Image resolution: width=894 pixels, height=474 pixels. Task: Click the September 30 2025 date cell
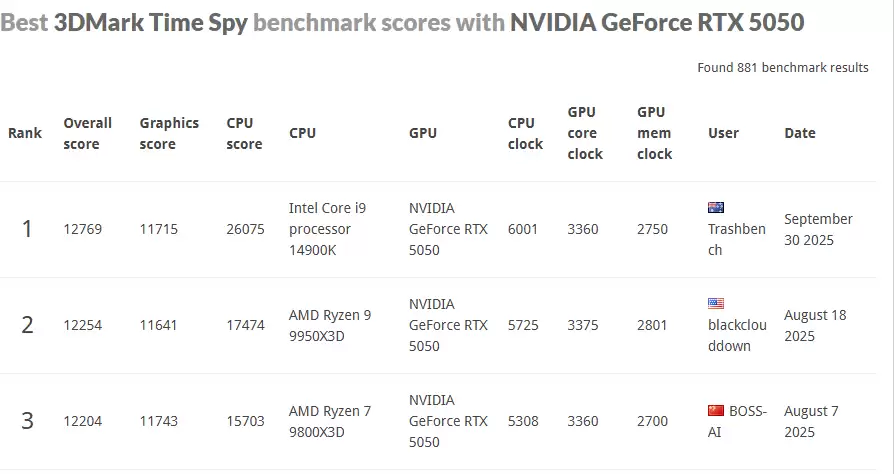(818, 229)
